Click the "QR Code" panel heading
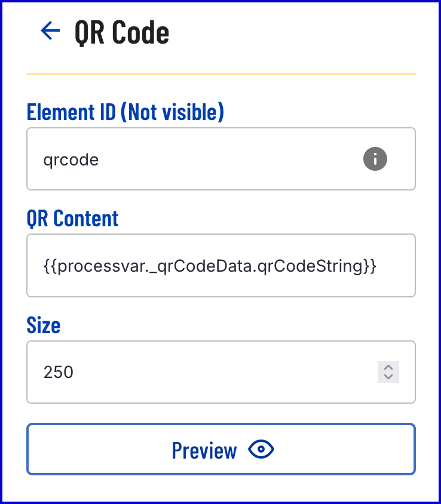The width and height of the screenshot is (441, 504). click(122, 32)
